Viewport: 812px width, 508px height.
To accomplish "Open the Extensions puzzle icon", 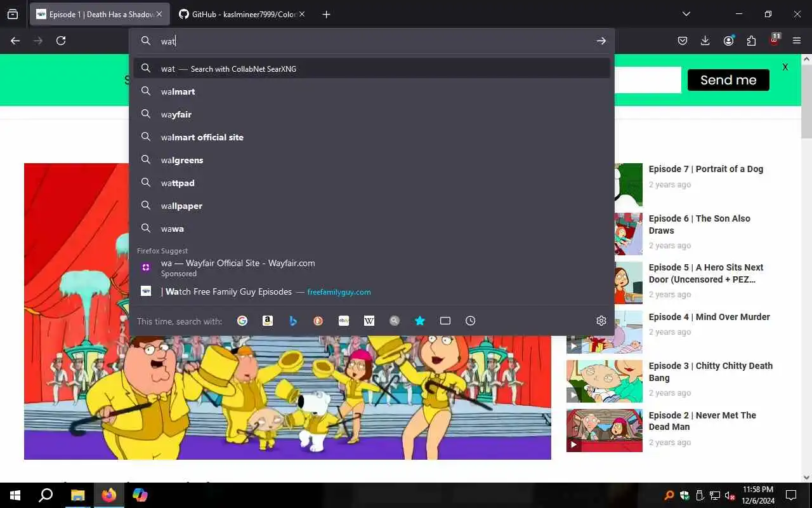I will tap(751, 41).
